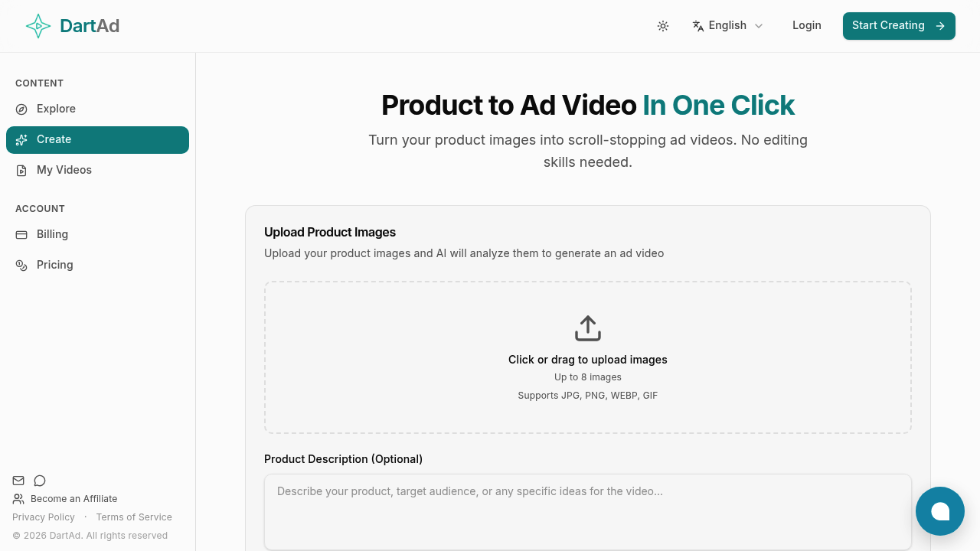980x551 pixels.
Task: Click the Billing card icon
Action: 21,234
